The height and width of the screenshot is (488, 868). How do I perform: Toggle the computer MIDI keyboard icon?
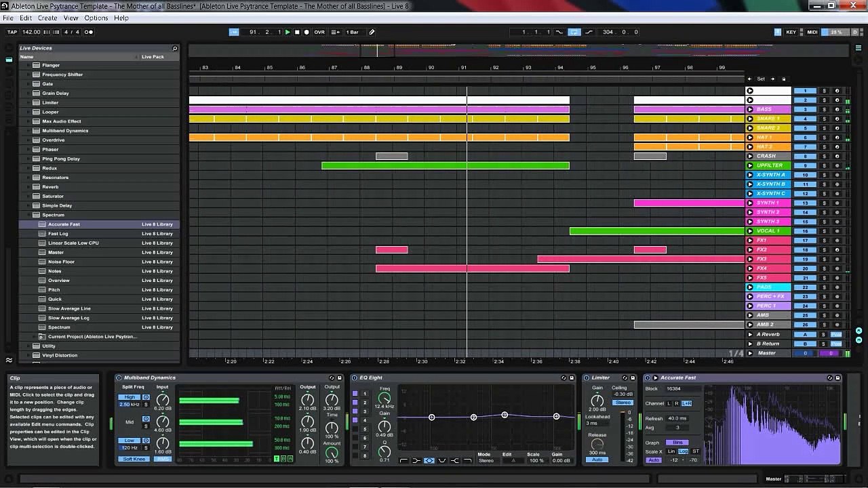tap(778, 32)
